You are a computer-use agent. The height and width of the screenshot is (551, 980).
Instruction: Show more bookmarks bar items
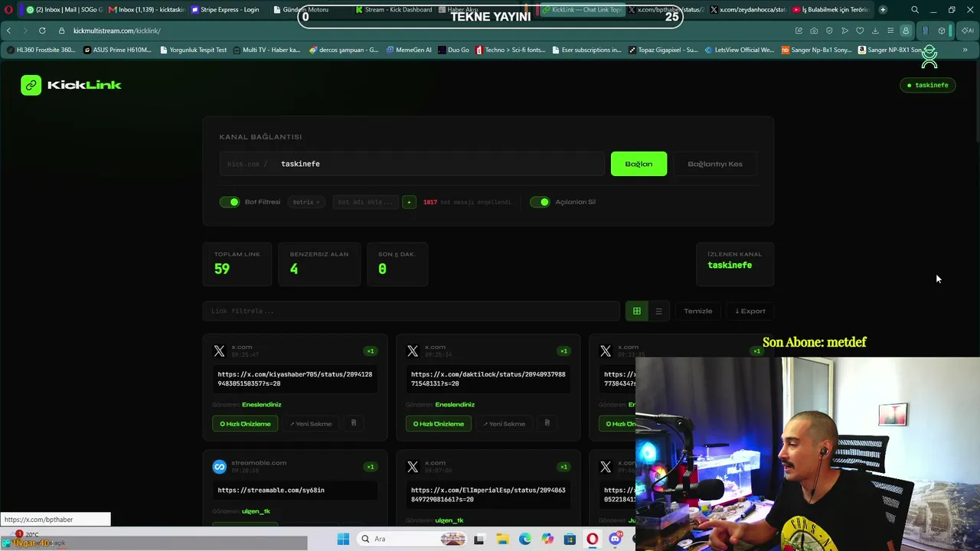click(965, 50)
